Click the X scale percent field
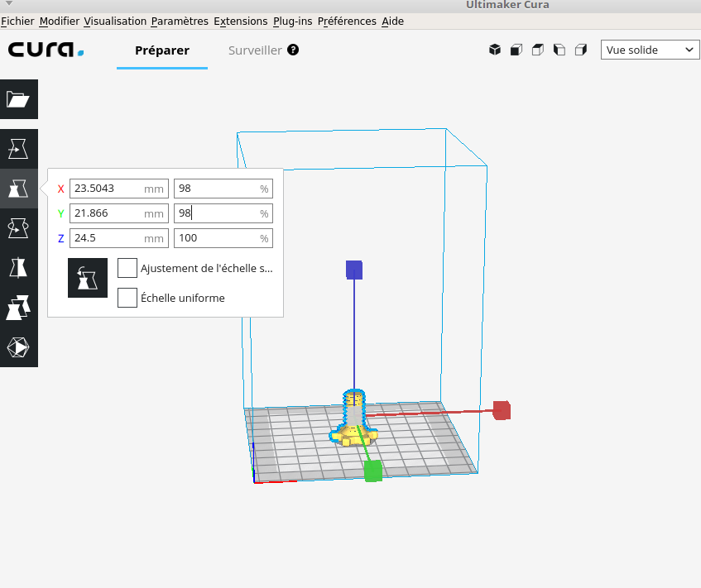Image resolution: width=701 pixels, height=588 pixels. pos(223,188)
